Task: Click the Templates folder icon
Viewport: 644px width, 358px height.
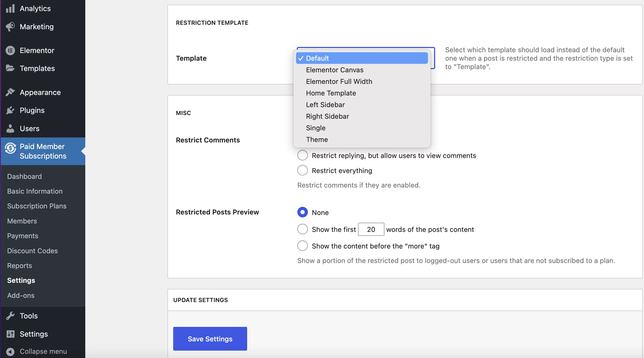Action: pyautogui.click(x=10, y=68)
